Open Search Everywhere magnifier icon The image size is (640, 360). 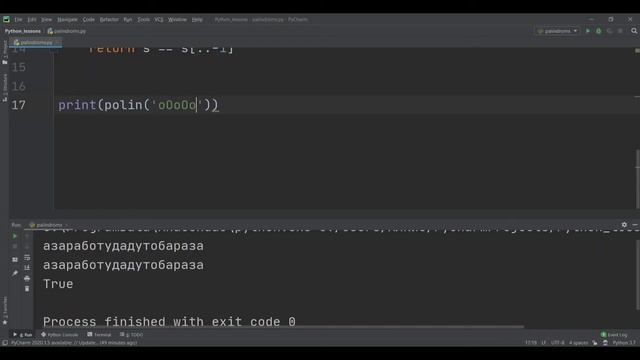634,31
